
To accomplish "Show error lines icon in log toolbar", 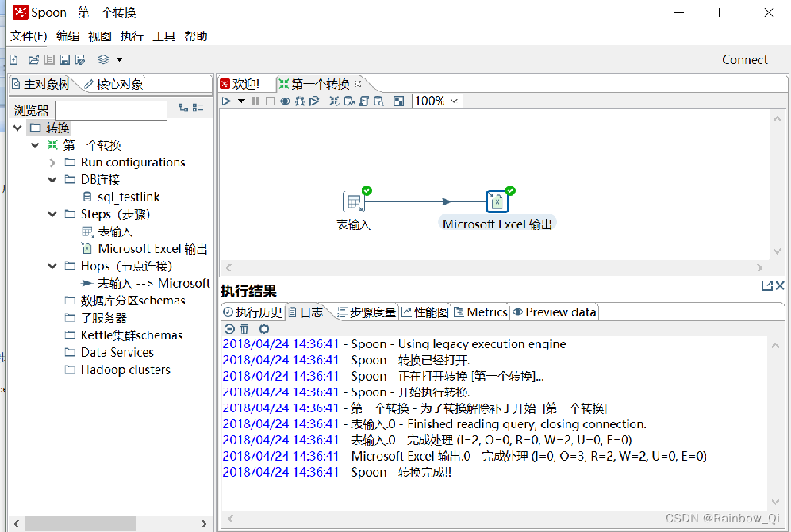I will click(229, 329).
